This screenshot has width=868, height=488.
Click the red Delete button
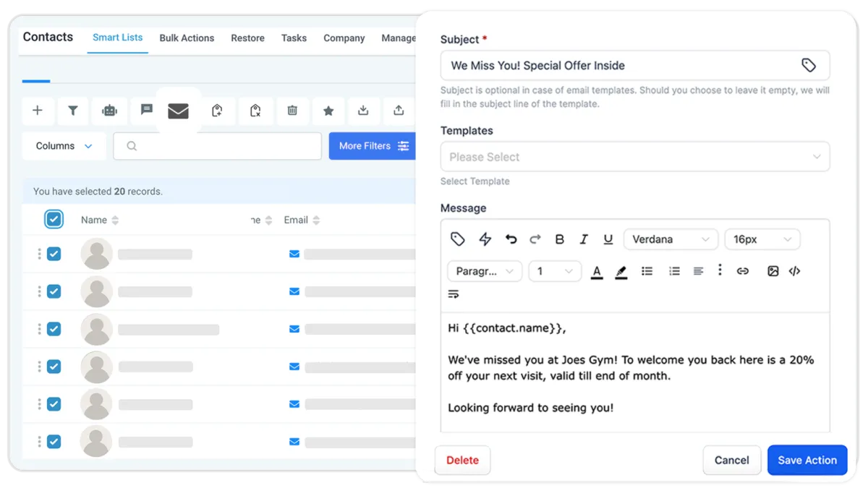click(462, 460)
